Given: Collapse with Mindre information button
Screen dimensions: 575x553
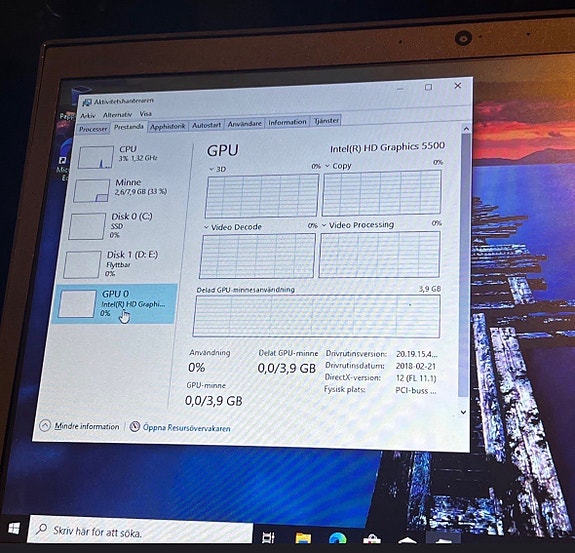Looking at the screenshot, I should coord(80,426).
